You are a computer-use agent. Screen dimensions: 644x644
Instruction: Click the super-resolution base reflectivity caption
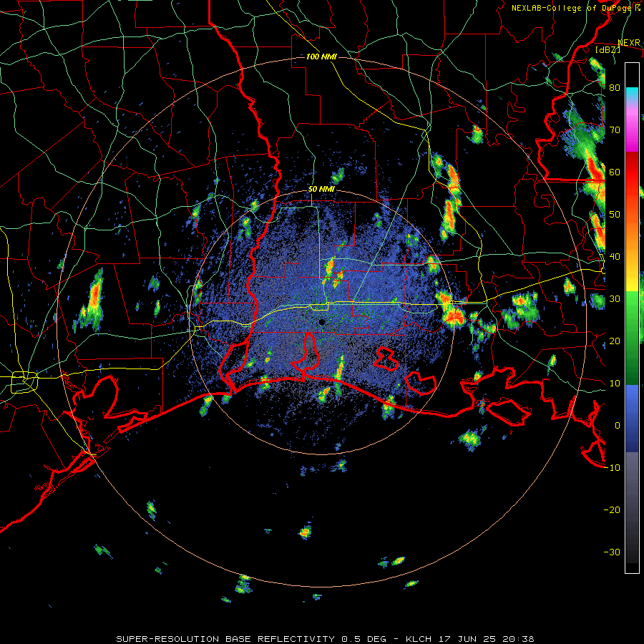coord(325,639)
